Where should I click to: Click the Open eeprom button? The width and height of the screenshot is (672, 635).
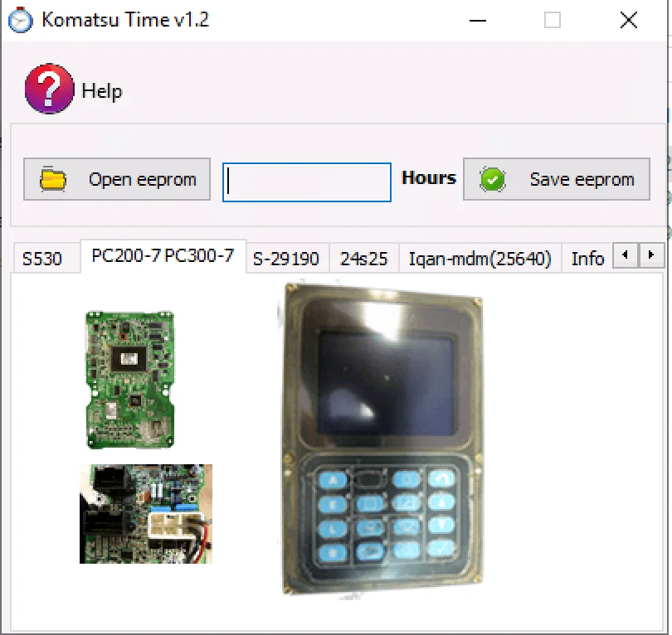tap(117, 179)
